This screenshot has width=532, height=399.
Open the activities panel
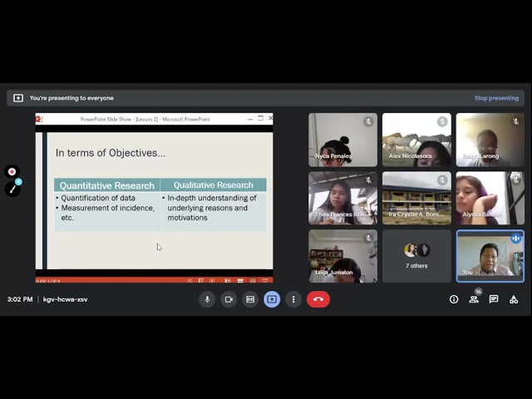point(514,299)
